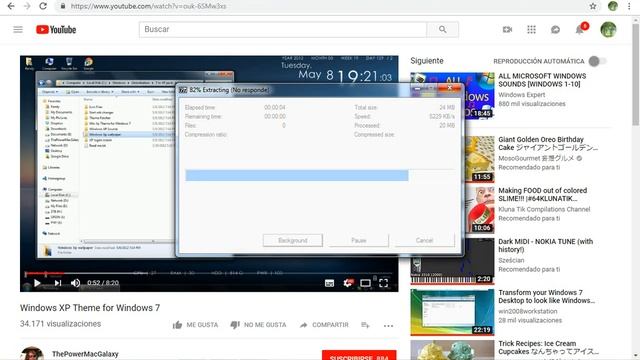This screenshot has width=640, height=360.
Task: Click the Buscar search field
Action: point(282,29)
